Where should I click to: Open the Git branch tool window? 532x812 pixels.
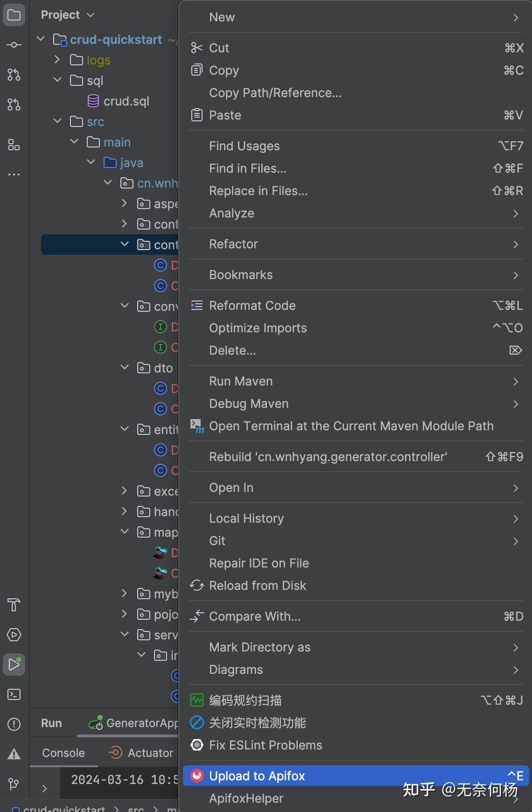click(14, 784)
